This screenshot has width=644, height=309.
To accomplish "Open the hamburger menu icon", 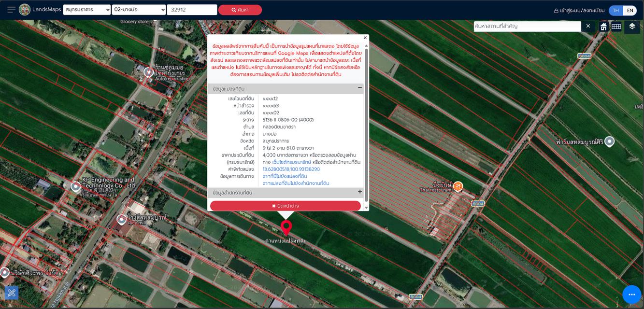I will pos(11,10).
